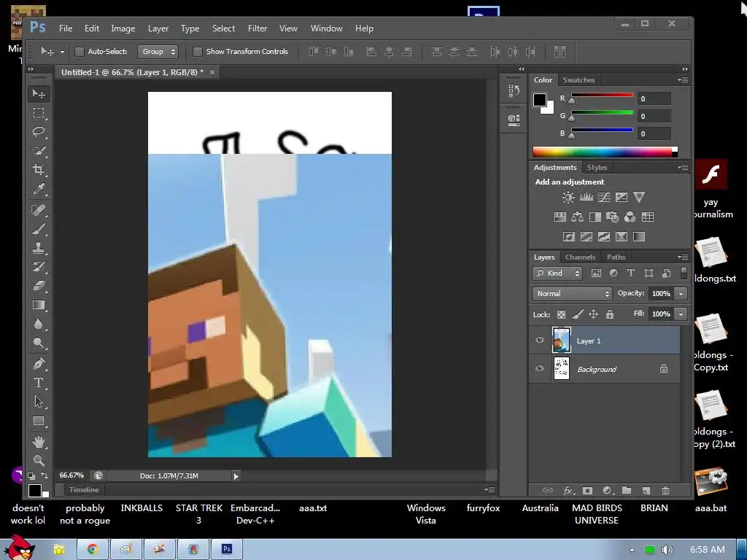Open the Kind filter dropdown
This screenshot has height=560, width=747.
click(558, 273)
